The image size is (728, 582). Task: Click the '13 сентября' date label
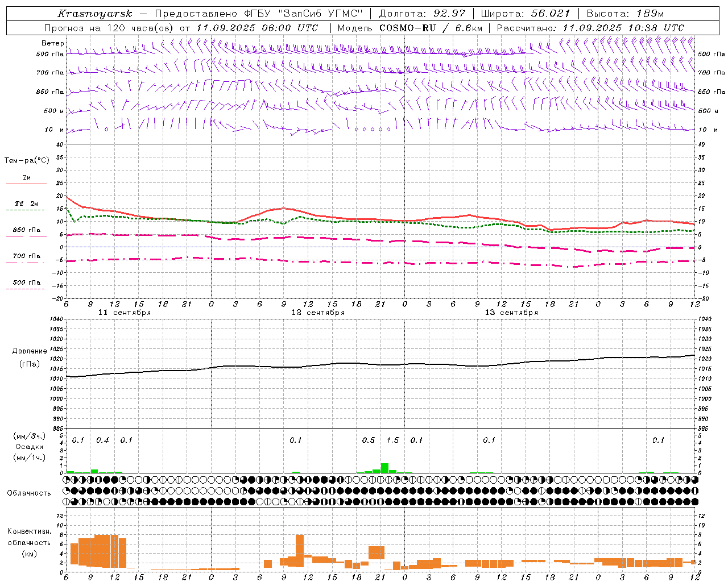click(x=511, y=313)
